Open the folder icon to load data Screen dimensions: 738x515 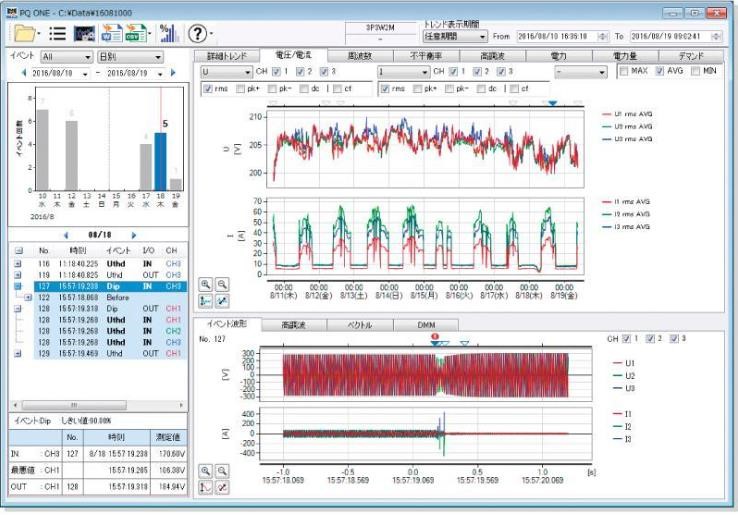tap(23, 33)
